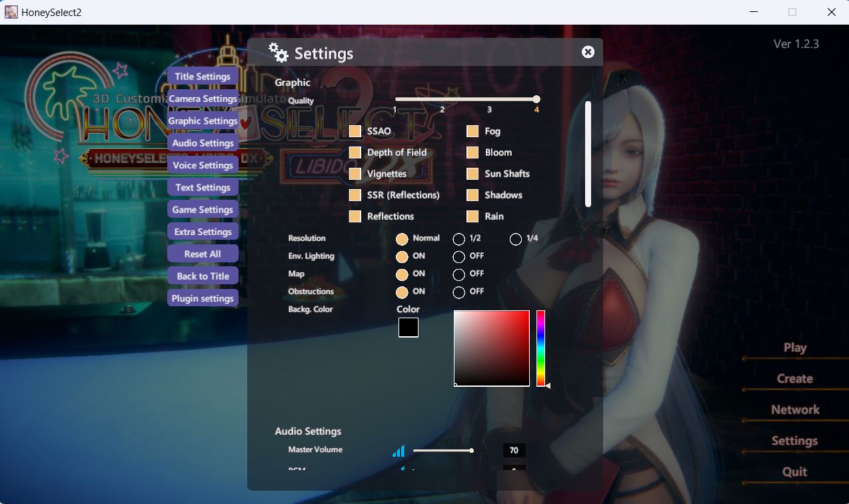This screenshot has width=849, height=504.
Task: Click the Master Volume value field 70
Action: tap(514, 451)
